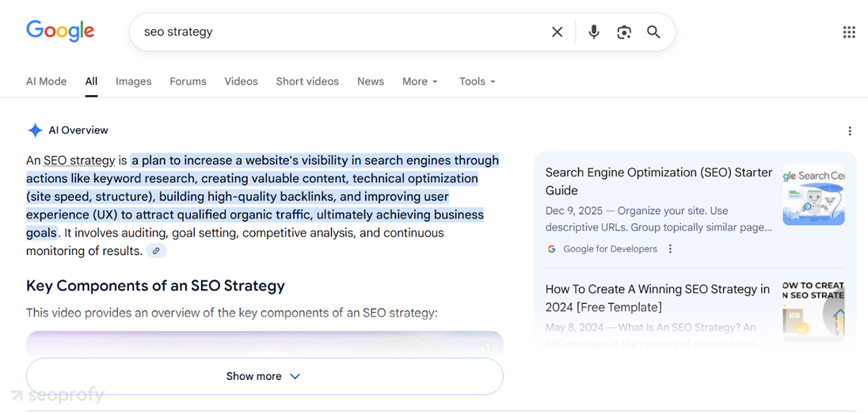This screenshot has height=414, width=868.
Task: Click the 'Dec 9, 2025 — Organize your site' snippet
Action: 659,219
